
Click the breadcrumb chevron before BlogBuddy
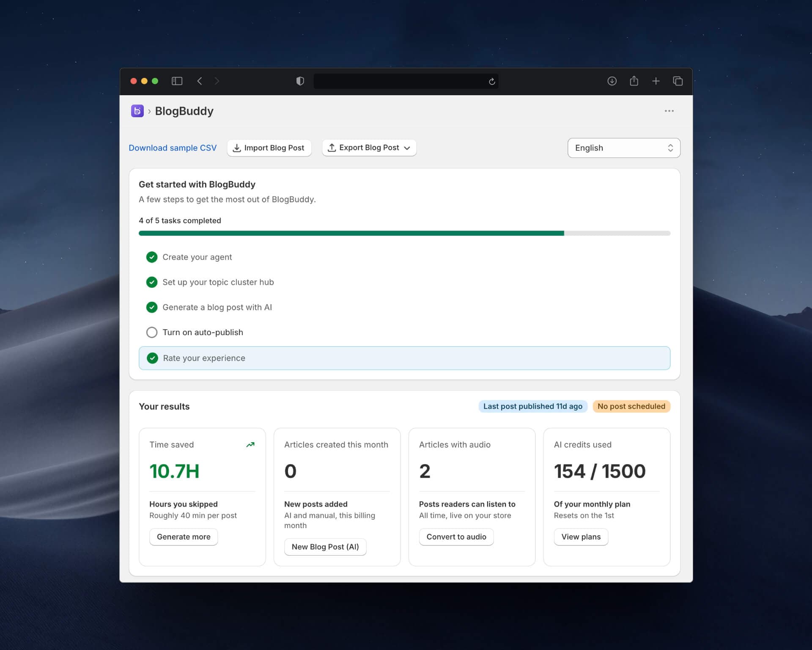pyautogui.click(x=149, y=111)
